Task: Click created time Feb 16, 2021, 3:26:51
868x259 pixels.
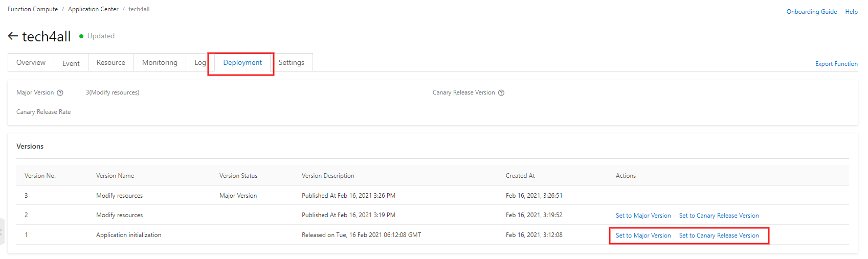Action: pyautogui.click(x=534, y=196)
